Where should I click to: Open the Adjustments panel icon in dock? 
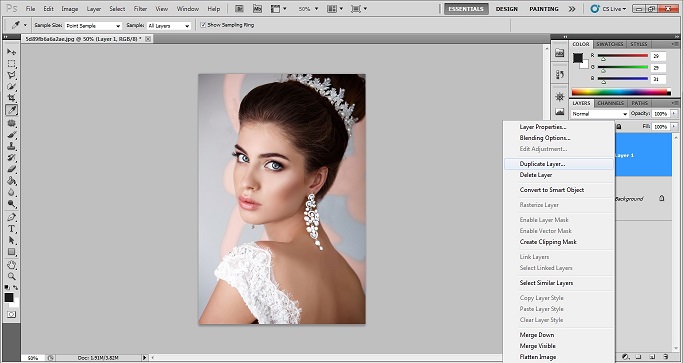[x=560, y=97]
